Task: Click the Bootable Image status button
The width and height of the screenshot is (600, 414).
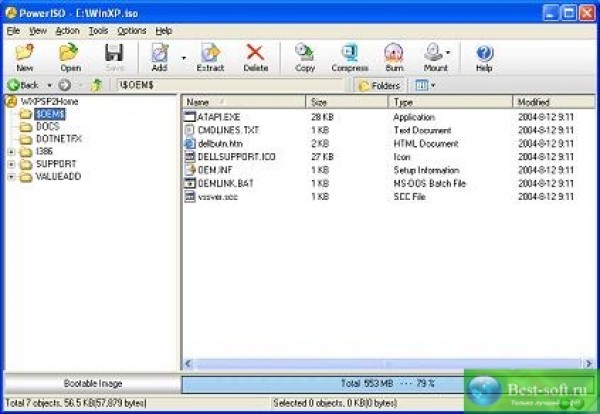Action: 93,383
